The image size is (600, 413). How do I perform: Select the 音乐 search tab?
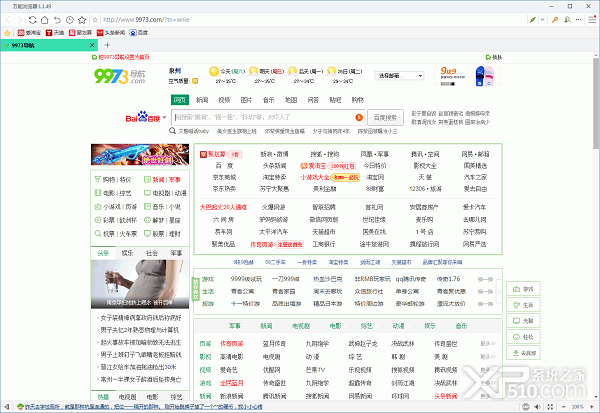tap(269, 100)
